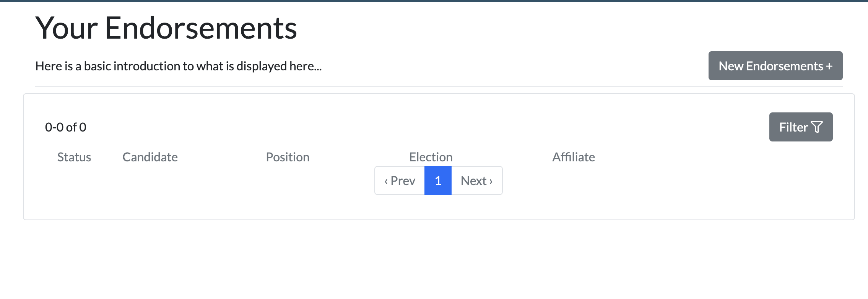
Task: Click the New Endorsements + button
Action: (x=775, y=66)
